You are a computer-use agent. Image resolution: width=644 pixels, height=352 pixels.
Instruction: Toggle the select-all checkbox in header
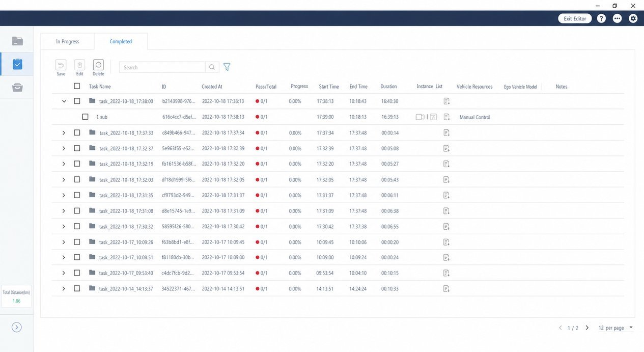tap(77, 86)
